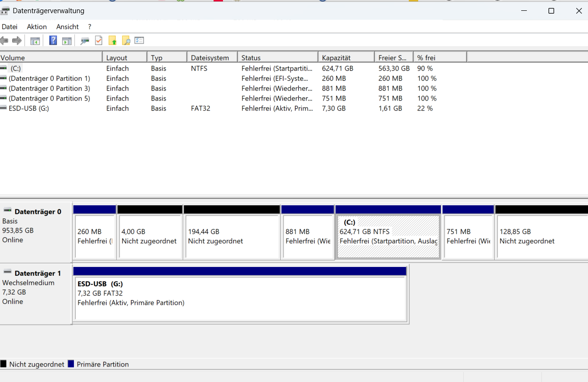Sort by the Layout column header
The height and width of the screenshot is (382, 588).
(125, 58)
